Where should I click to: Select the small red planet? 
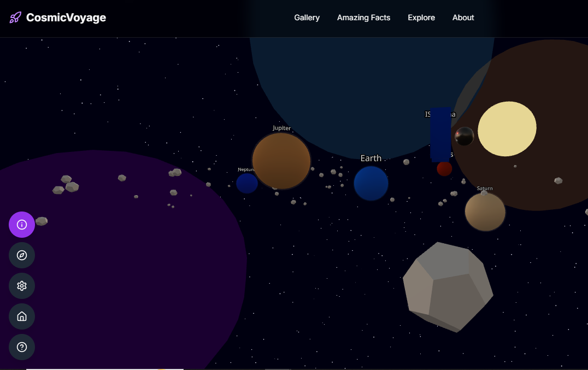coord(444,169)
